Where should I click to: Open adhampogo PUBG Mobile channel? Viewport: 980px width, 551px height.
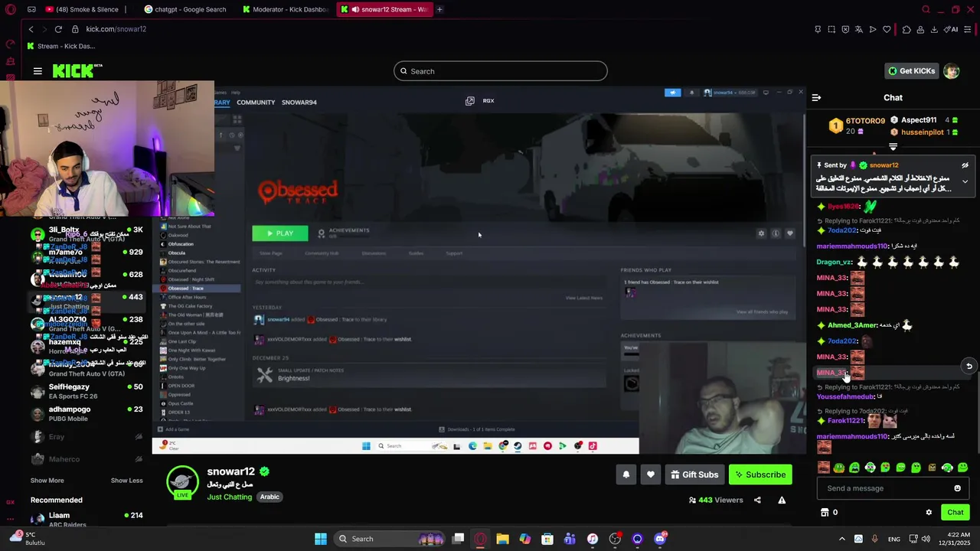pyautogui.click(x=86, y=414)
